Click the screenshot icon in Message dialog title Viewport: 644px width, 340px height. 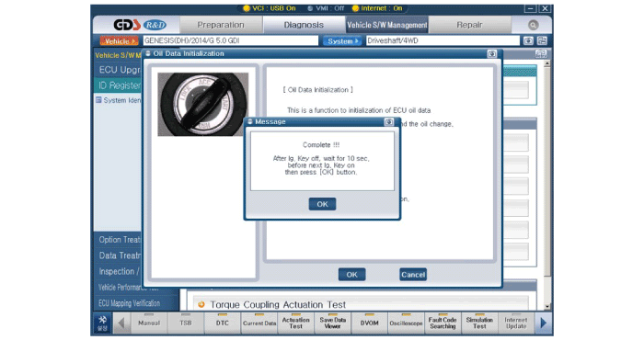(x=388, y=122)
